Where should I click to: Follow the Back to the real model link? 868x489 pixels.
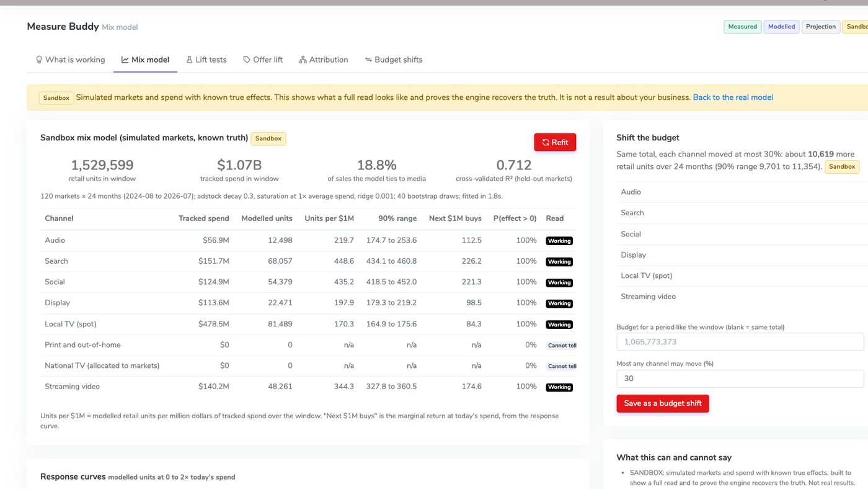[733, 97]
